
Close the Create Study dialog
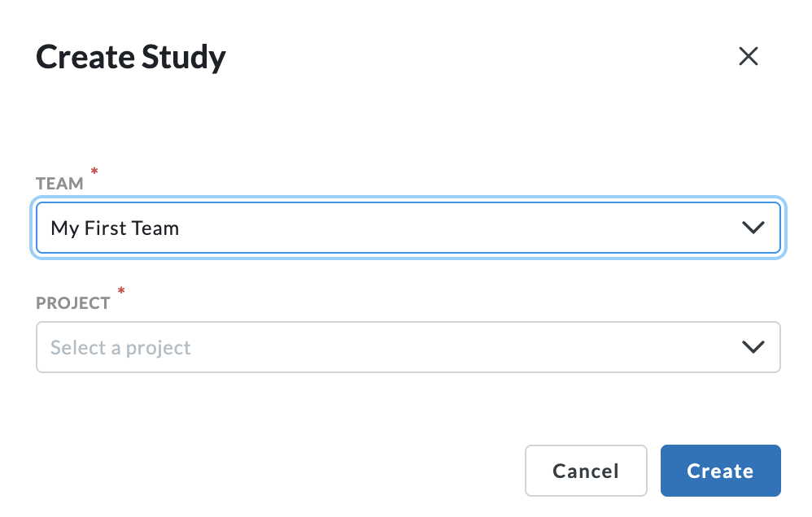click(748, 56)
